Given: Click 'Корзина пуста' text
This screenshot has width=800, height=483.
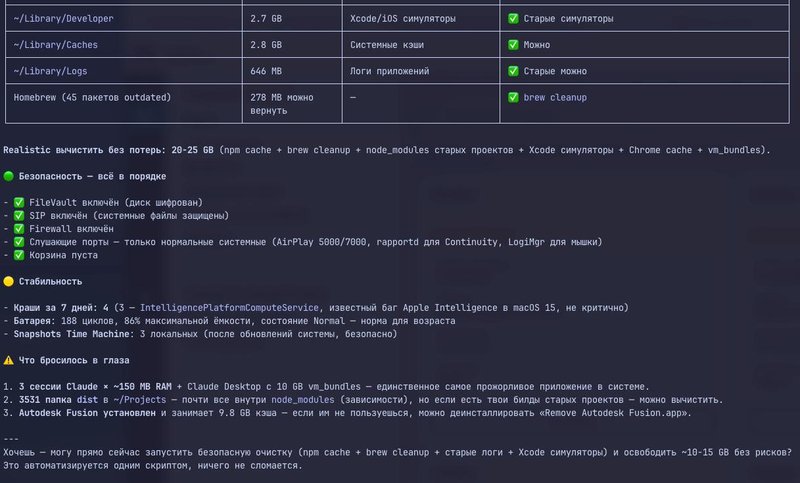Looking at the screenshot, I should [63, 255].
